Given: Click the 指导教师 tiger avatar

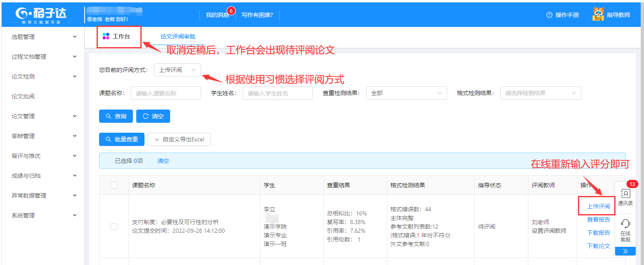Looking at the screenshot, I should tap(598, 14).
